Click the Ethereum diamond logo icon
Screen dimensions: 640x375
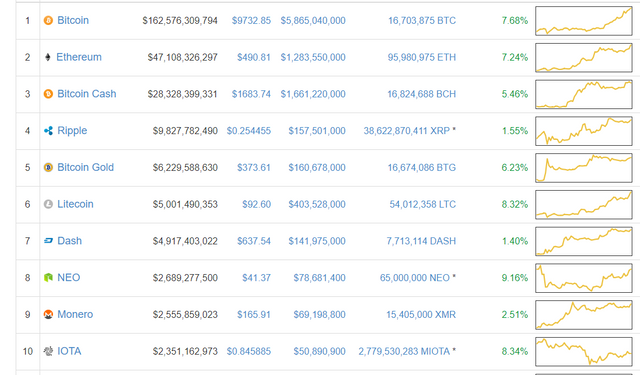click(48, 57)
